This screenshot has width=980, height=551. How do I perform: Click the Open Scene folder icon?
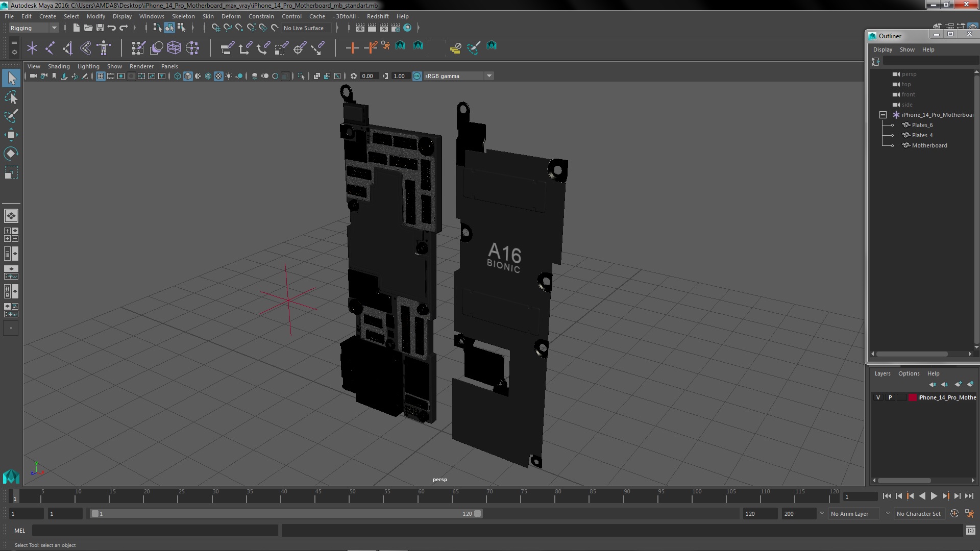(x=88, y=28)
